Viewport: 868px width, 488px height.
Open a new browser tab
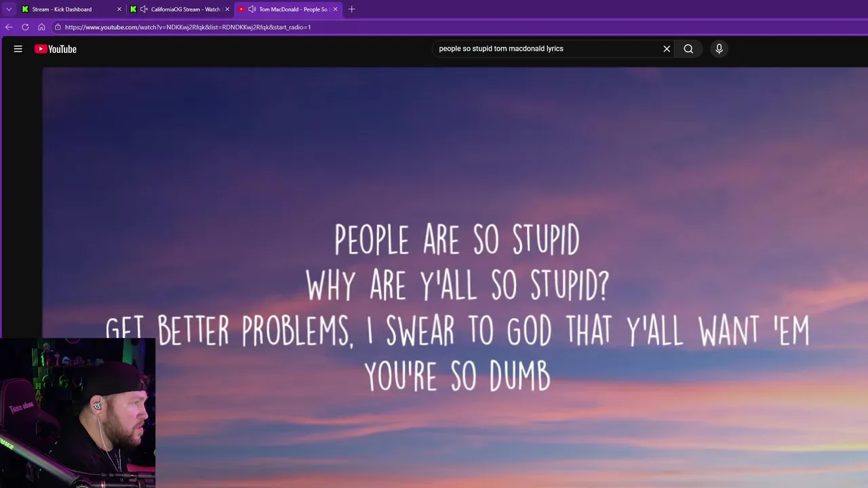(351, 9)
